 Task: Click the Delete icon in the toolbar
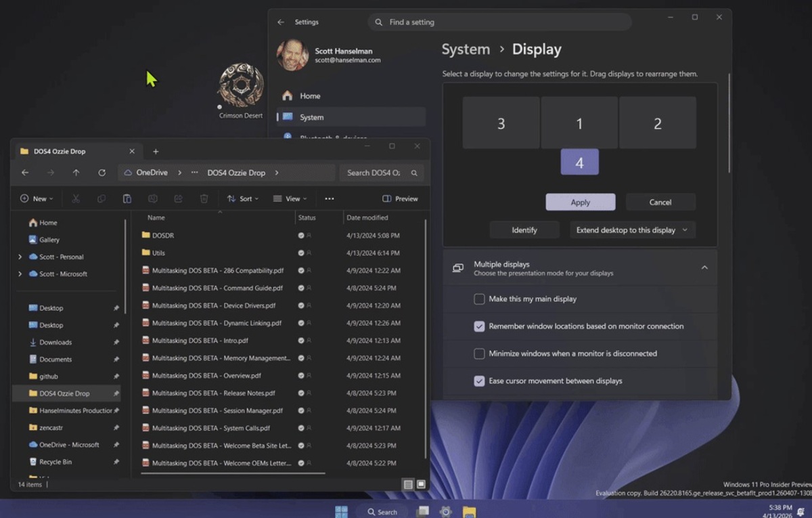tap(203, 198)
